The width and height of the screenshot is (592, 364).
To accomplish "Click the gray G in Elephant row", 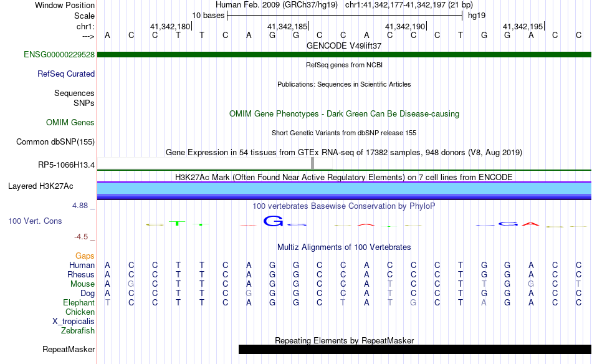I will click(413, 302).
